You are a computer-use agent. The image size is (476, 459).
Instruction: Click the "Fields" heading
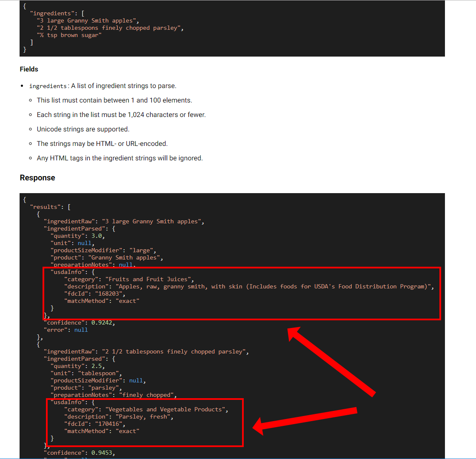point(29,69)
